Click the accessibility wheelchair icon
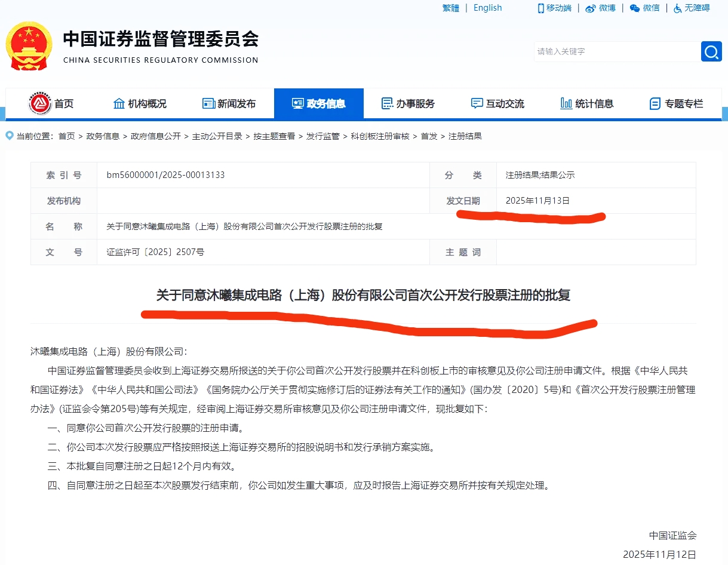The image size is (728, 565). click(678, 8)
